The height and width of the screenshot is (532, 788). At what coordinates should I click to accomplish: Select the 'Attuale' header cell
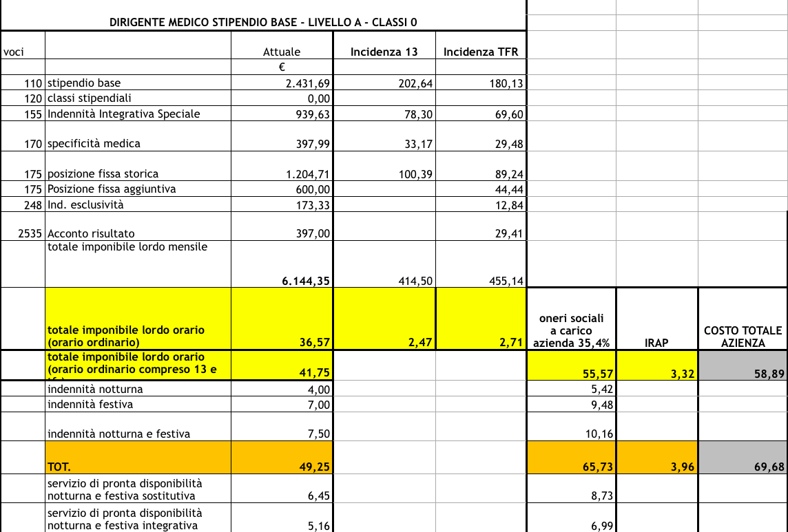point(282,52)
